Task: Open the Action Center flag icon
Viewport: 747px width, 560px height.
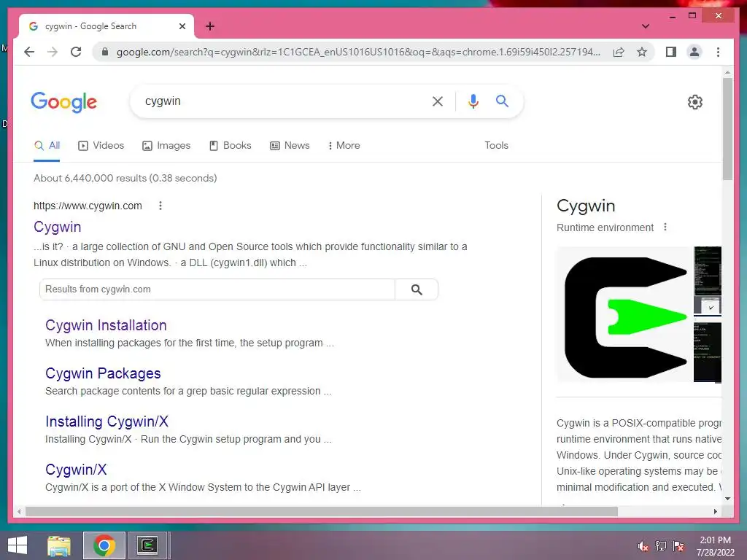Action: 678,546
